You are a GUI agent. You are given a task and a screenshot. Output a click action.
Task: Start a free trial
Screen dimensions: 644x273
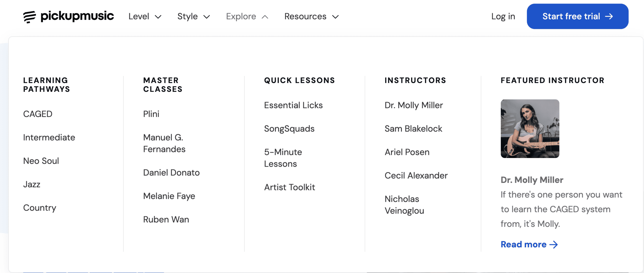click(x=577, y=17)
